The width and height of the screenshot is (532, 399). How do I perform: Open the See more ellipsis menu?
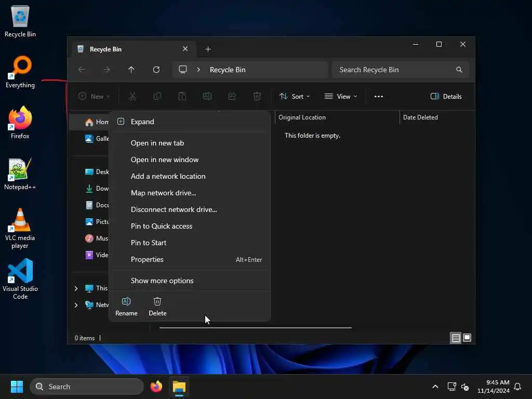379,96
